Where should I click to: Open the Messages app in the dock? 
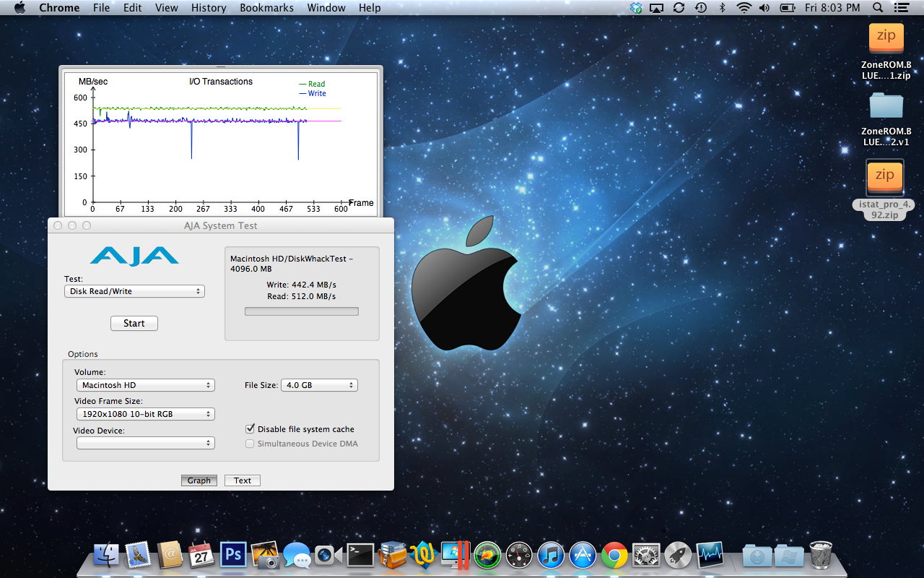pyautogui.click(x=297, y=555)
